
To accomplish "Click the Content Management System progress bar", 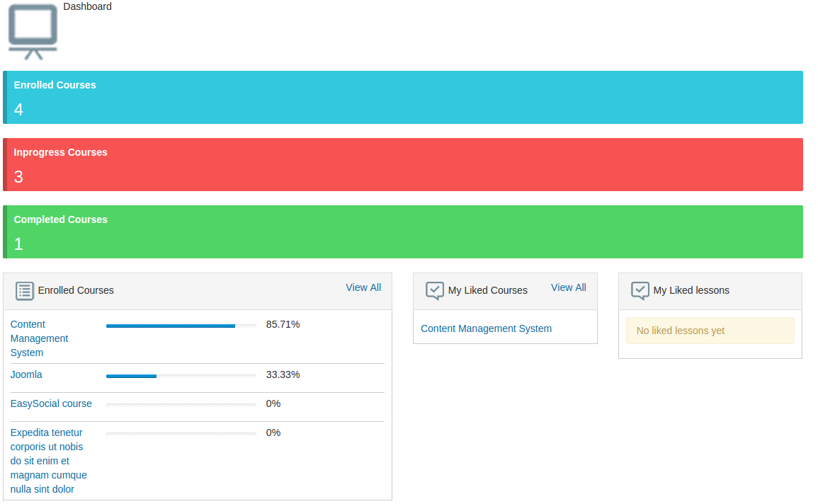I will click(181, 326).
